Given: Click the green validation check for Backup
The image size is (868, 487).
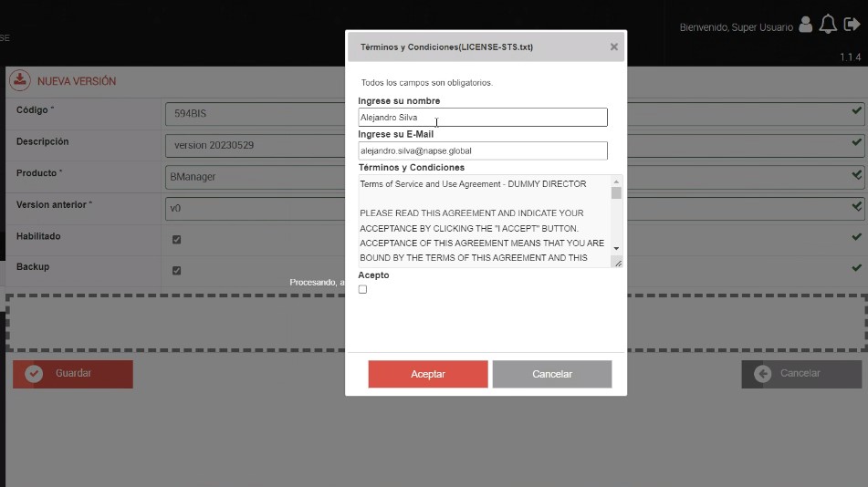Looking at the screenshot, I should click(x=856, y=268).
